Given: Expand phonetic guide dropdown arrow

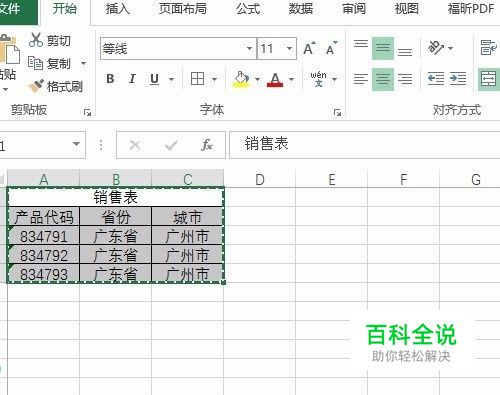Looking at the screenshot, I should tap(334, 79).
